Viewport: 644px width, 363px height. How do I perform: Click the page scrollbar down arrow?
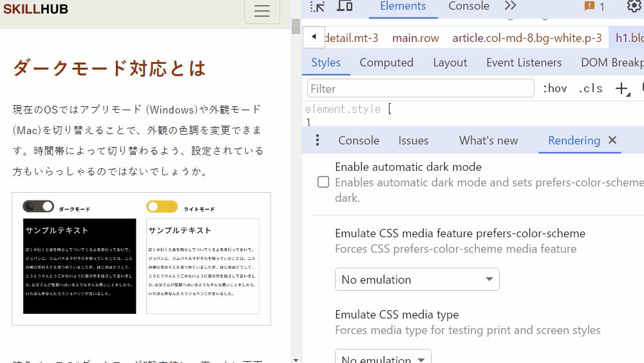point(296,360)
